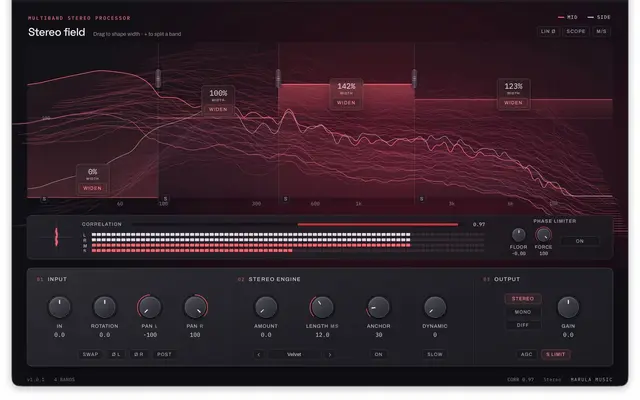Enable the S LIMIT output toggle
The image size is (640, 400).
556,354
